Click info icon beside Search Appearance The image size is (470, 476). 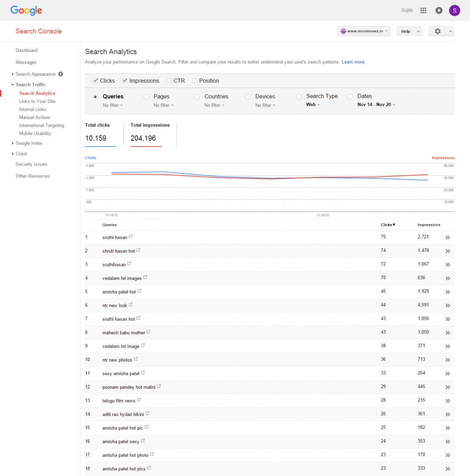(61, 74)
